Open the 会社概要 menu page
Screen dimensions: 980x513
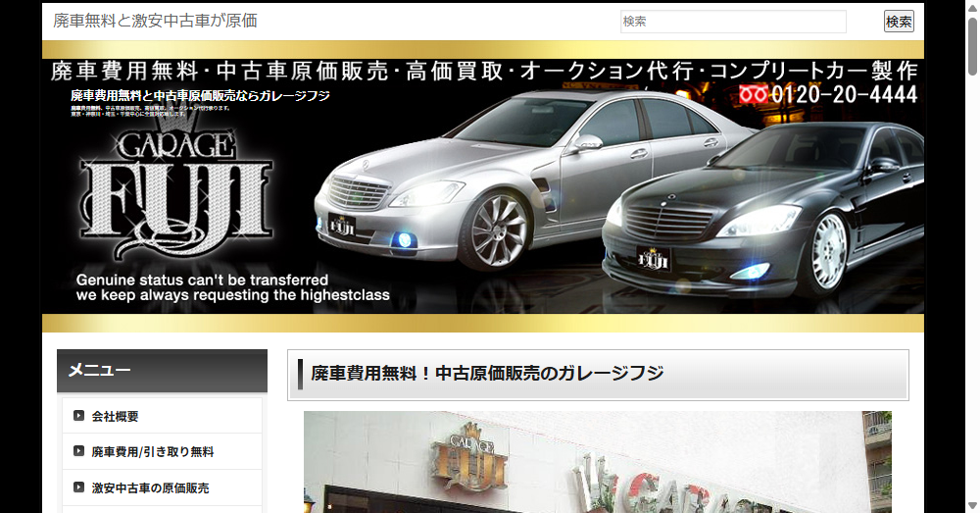[115, 416]
